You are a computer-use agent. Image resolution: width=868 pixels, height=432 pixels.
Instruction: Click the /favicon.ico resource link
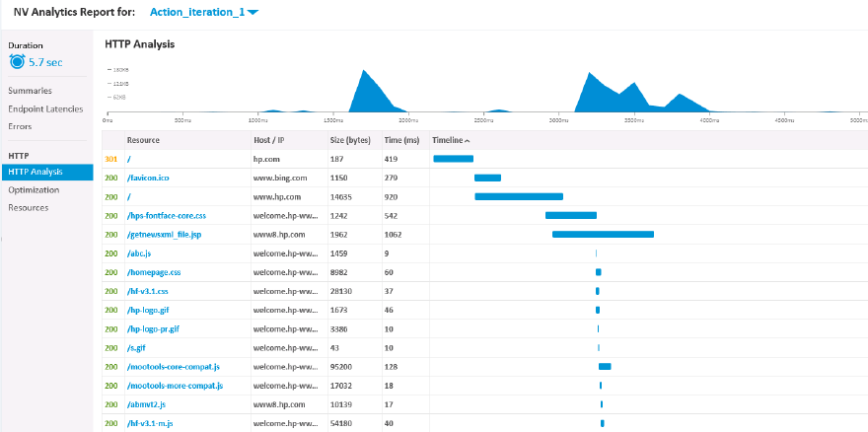point(147,178)
